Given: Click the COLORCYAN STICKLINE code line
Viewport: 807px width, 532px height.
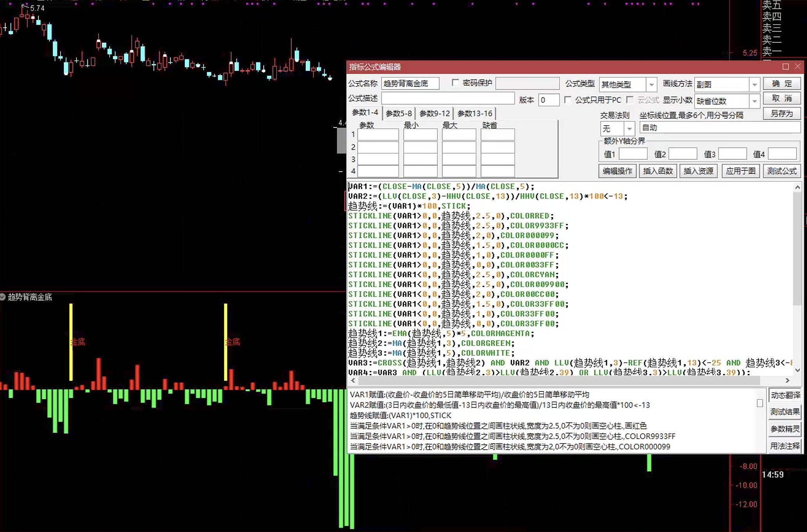Looking at the screenshot, I should [453, 275].
